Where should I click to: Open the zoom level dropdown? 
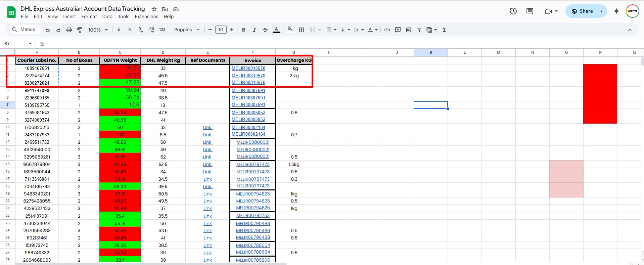pyautogui.click(x=98, y=30)
